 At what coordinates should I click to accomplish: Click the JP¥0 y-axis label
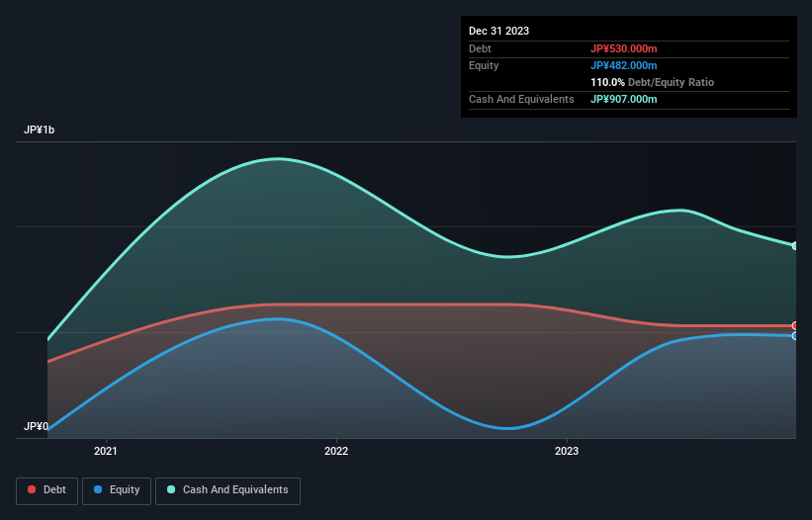pos(36,426)
